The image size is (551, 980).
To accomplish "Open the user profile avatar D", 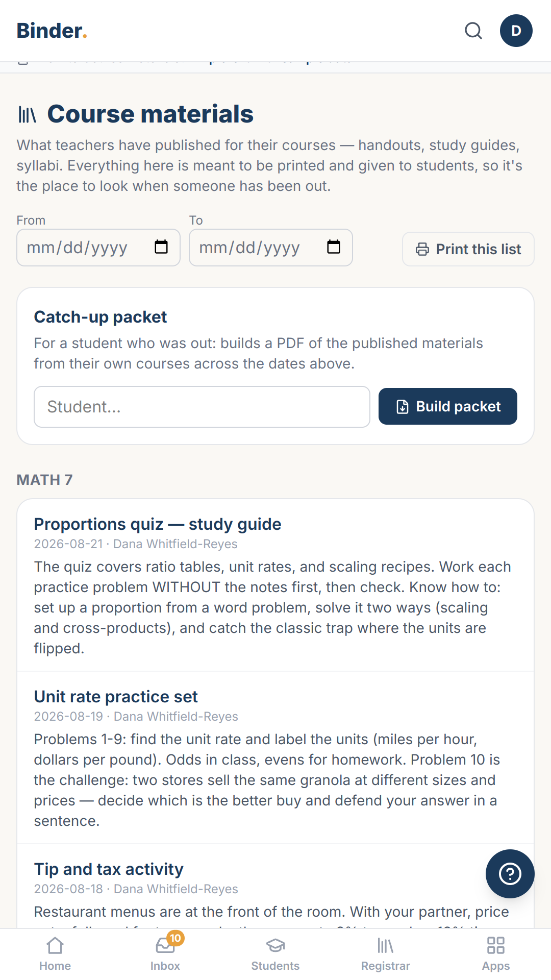I will click(516, 31).
